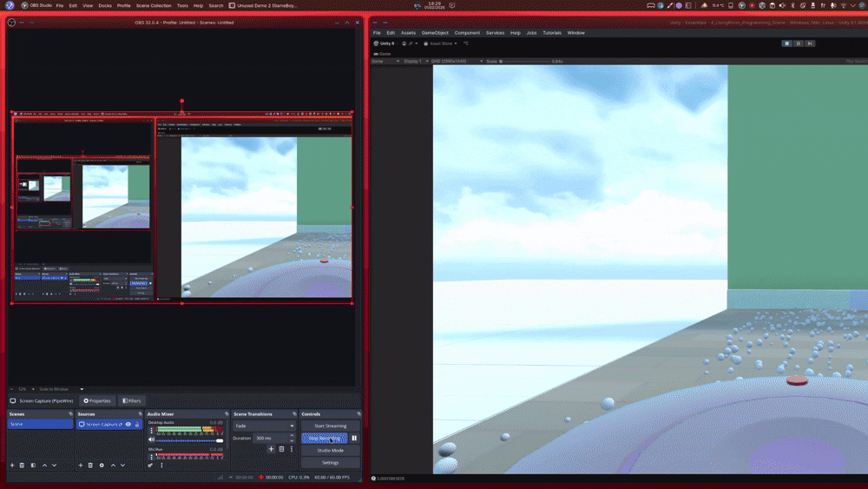Open OBS Scene Collection menu

tap(154, 5)
